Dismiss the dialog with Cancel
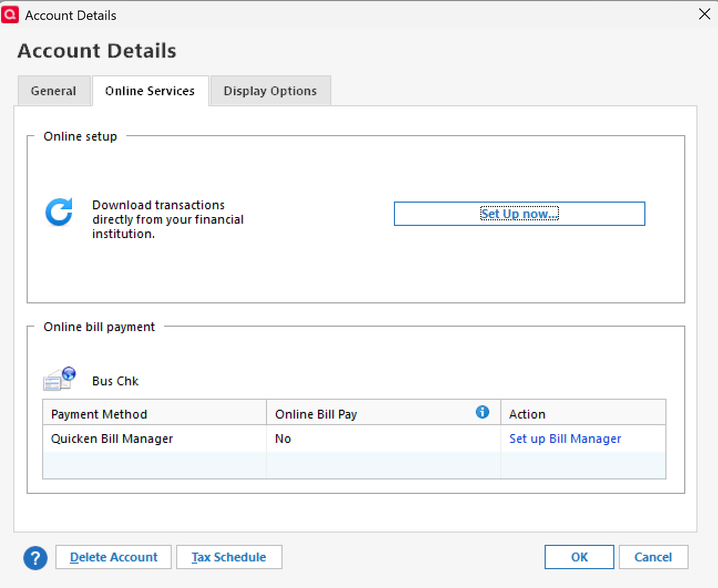The image size is (718, 588). (653, 557)
